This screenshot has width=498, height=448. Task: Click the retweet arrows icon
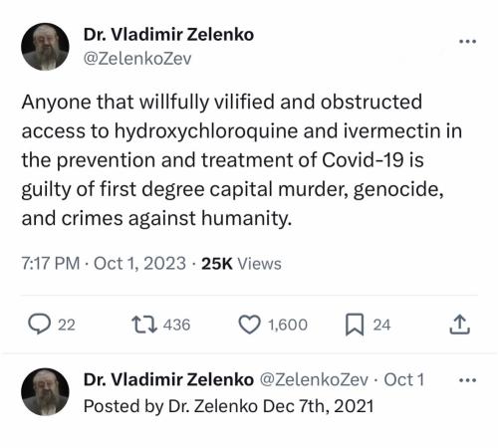click(144, 325)
